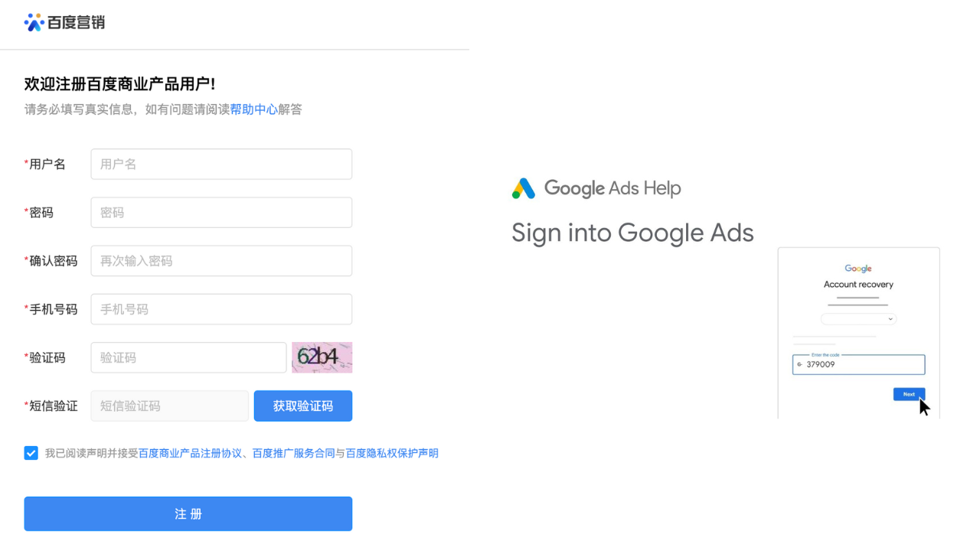980x551 pixels.
Task: Expand the account selection dropdown on recovery card
Action: coord(858,318)
